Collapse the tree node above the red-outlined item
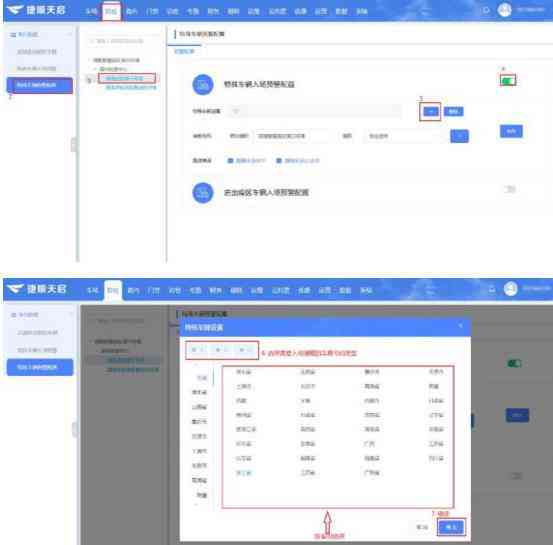 coord(96,69)
